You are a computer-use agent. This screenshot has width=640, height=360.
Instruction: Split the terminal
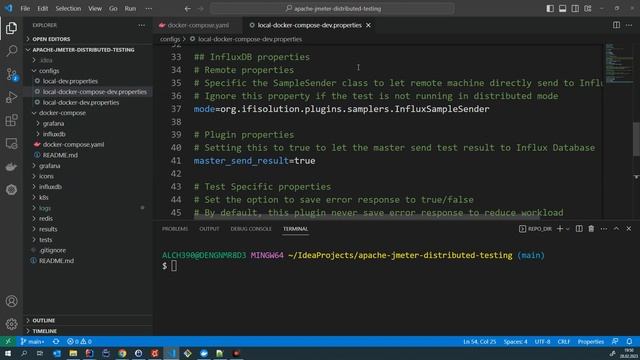(x=579, y=229)
